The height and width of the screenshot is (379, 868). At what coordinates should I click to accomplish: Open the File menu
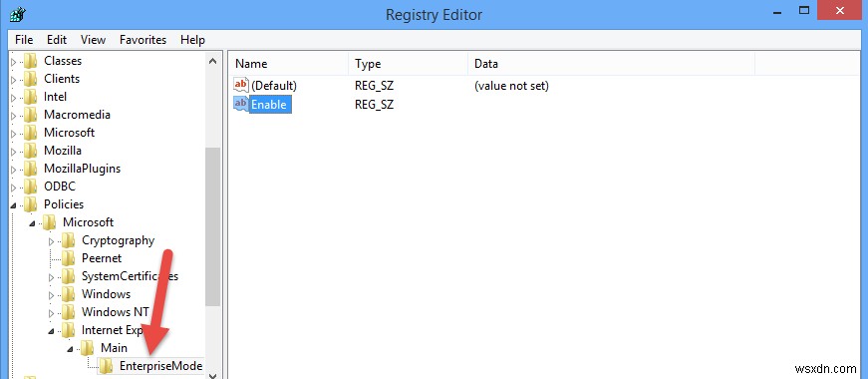point(24,40)
